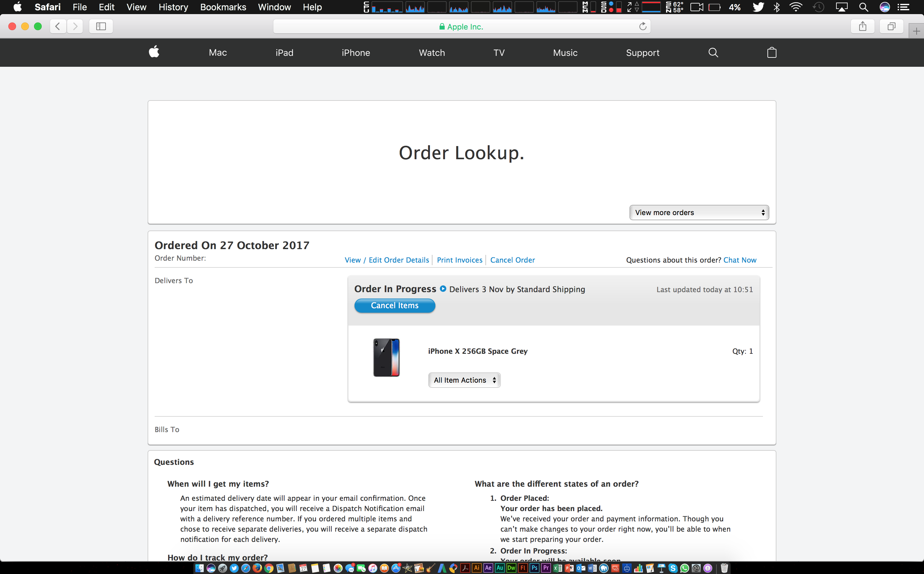924x574 pixels.
Task: Open the History menu
Action: pos(173,7)
